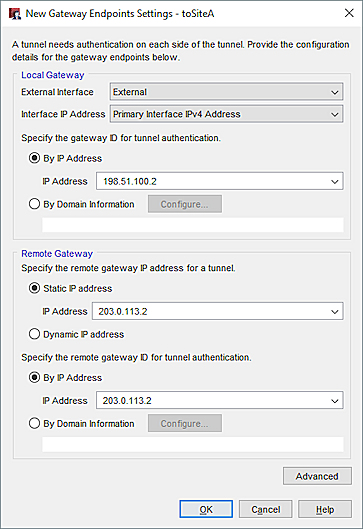The width and height of the screenshot is (363, 529).
Task: Confirm with the OK button
Action: point(206,509)
